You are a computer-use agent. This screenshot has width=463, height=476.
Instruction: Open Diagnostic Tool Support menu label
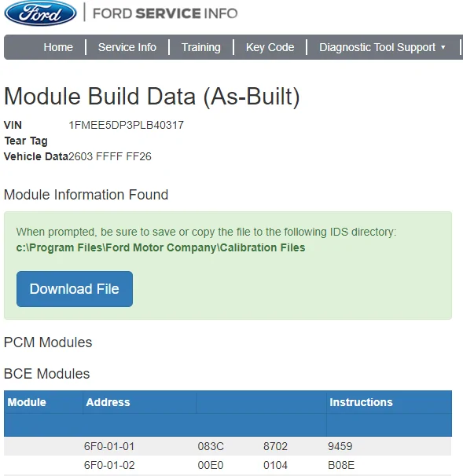point(377,47)
